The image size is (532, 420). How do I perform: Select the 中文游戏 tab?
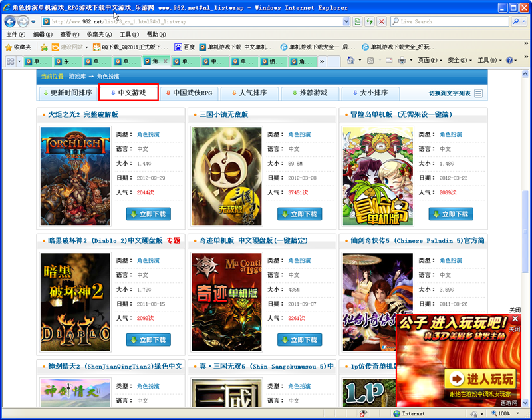(128, 93)
